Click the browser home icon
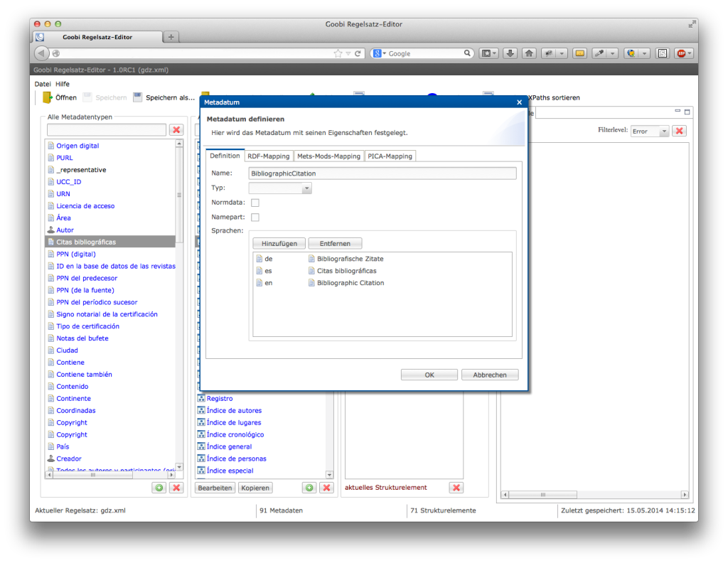This screenshot has height=563, width=728. (529, 53)
